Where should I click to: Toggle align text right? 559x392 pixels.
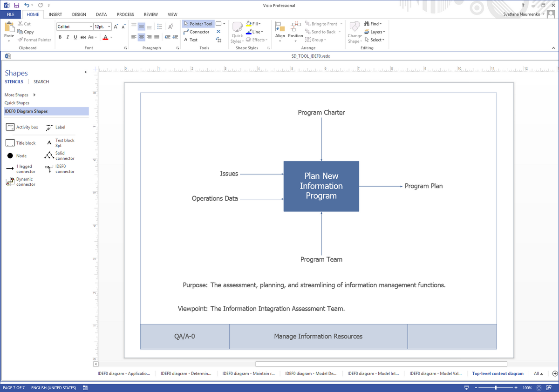point(149,37)
